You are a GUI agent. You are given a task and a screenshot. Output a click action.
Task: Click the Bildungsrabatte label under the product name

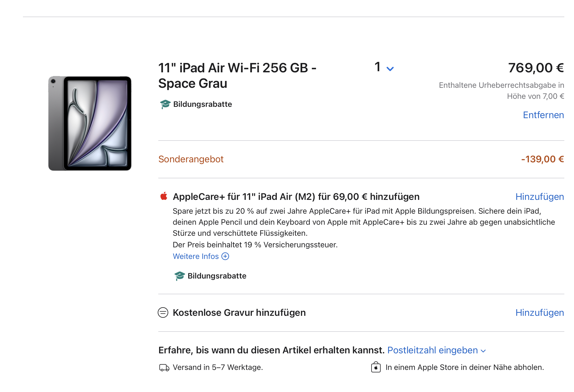point(202,104)
